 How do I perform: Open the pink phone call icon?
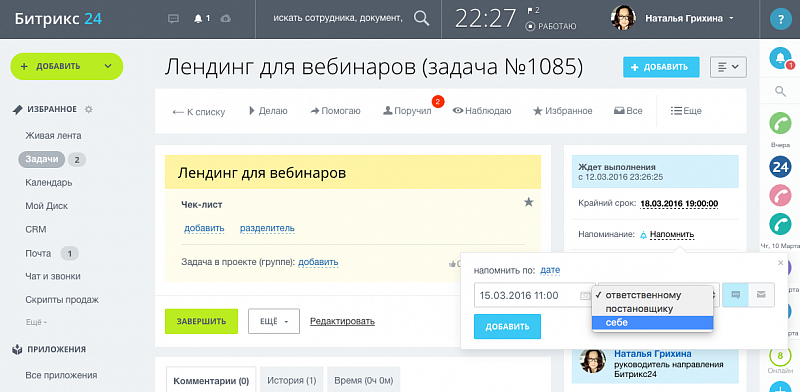coord(780,196)
